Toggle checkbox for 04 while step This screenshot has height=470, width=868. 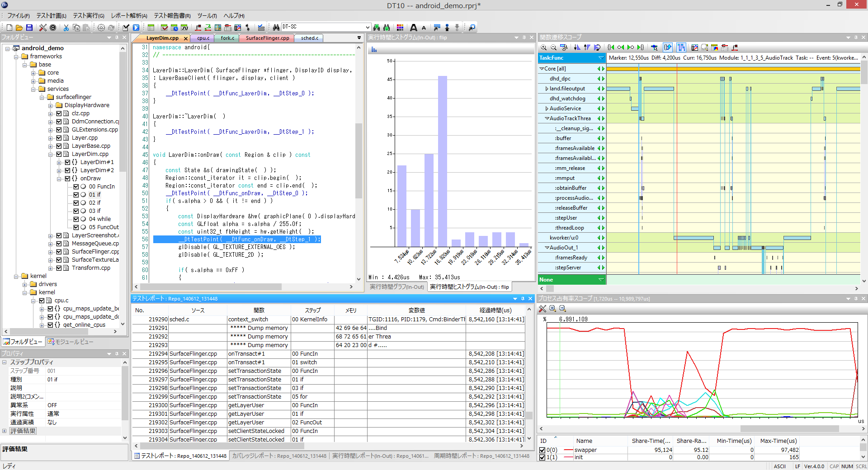coord(76,219)
